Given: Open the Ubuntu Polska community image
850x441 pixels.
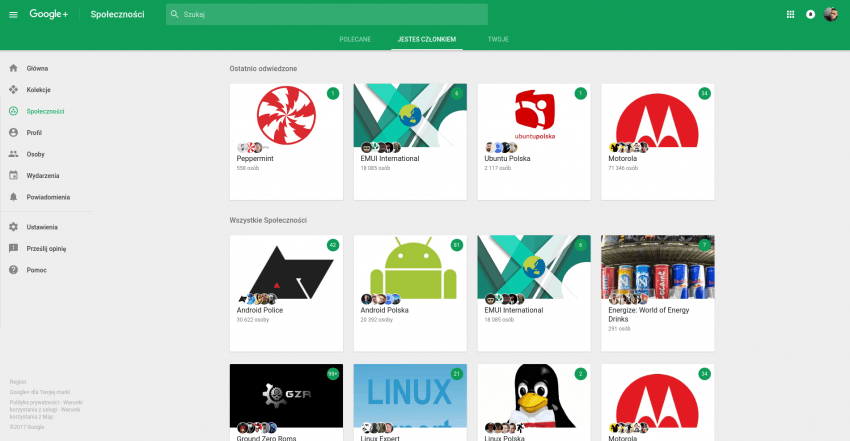Looking at the screenshot, I should 534,115.
